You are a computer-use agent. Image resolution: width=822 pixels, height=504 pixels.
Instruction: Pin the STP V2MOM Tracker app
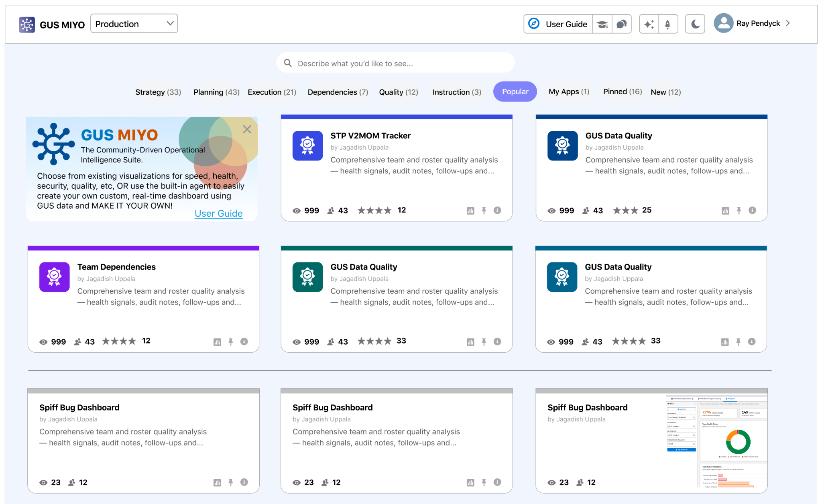(x=484, y=211)
